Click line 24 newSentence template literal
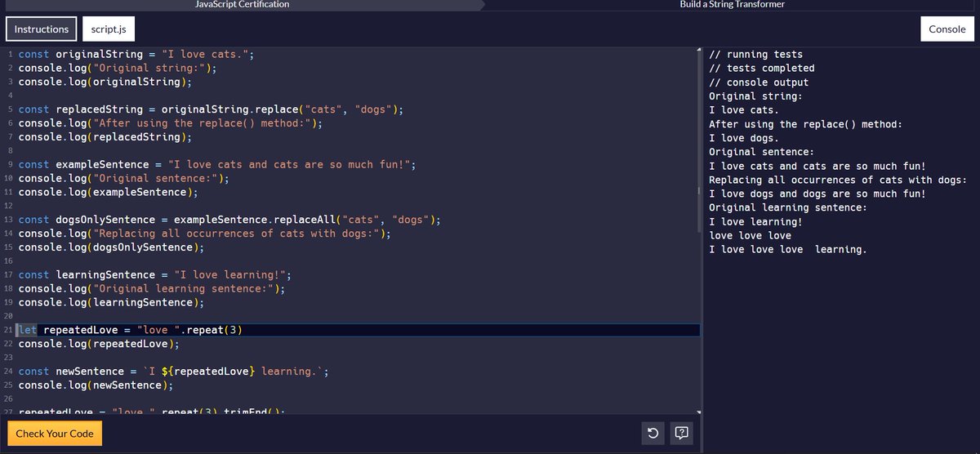 click(x=174, y=372)
